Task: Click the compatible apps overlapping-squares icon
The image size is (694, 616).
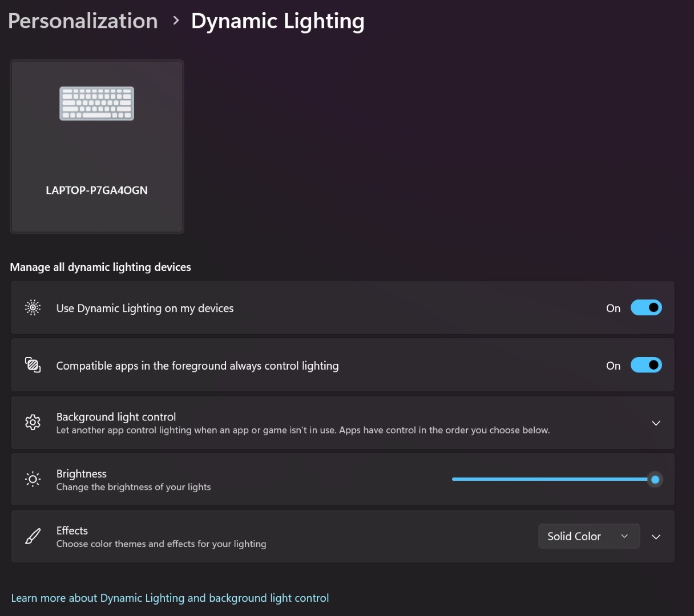Action: click(x=33, y=365)
